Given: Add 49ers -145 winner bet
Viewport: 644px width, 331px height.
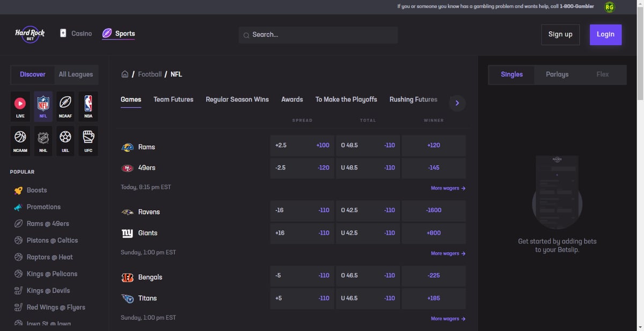Looking at the screenshot, I should tap(434, 168).
